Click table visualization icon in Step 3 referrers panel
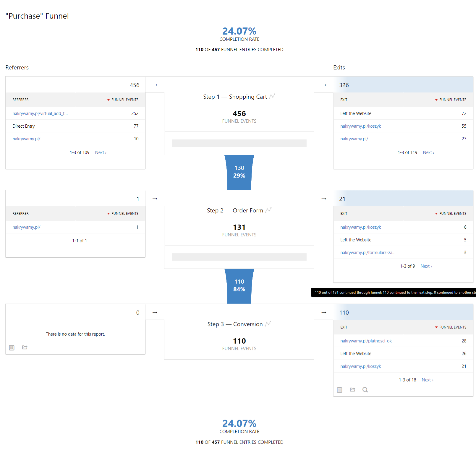Screen dimensions: 476x450 12,347
